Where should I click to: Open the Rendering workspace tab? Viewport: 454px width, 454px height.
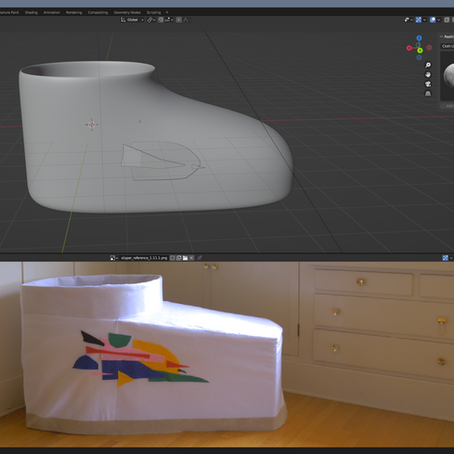click(x=74, y=12)
